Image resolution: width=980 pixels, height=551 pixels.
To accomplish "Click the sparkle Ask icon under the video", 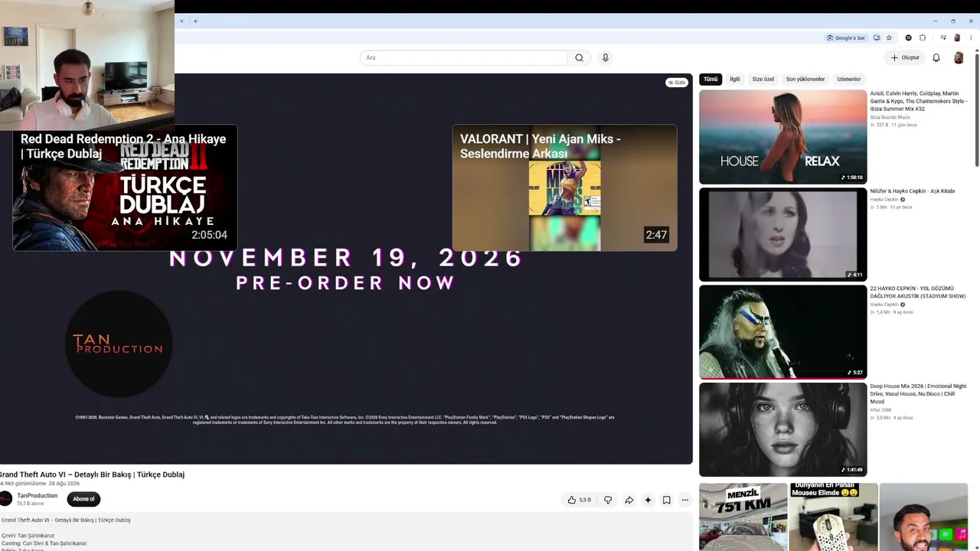I will (648, 500).
